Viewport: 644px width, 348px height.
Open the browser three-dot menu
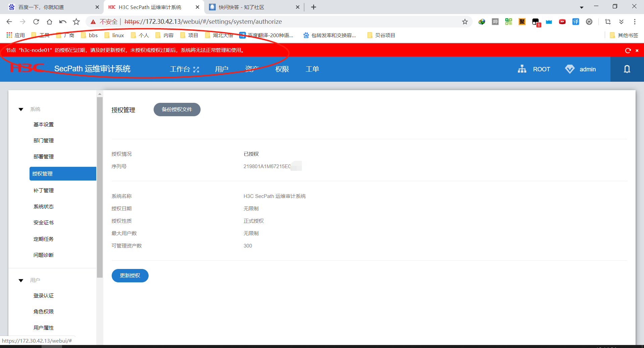pyautogui.click(x=635, y=22)
